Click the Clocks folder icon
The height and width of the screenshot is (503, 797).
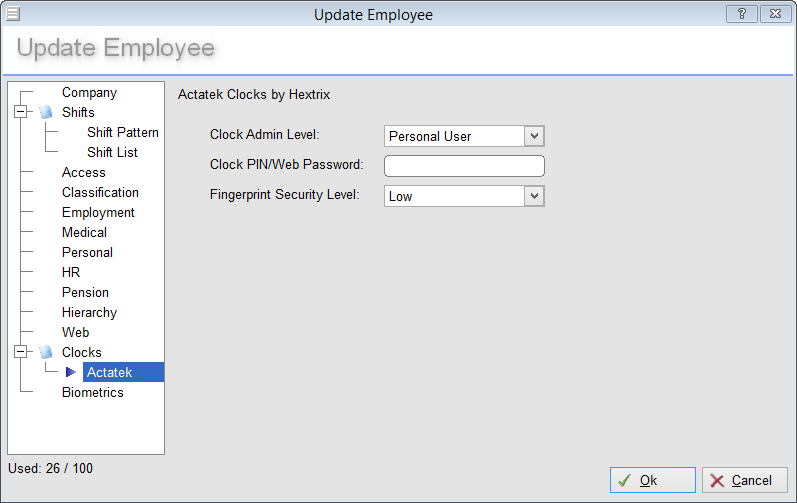(x=46, y=352)
